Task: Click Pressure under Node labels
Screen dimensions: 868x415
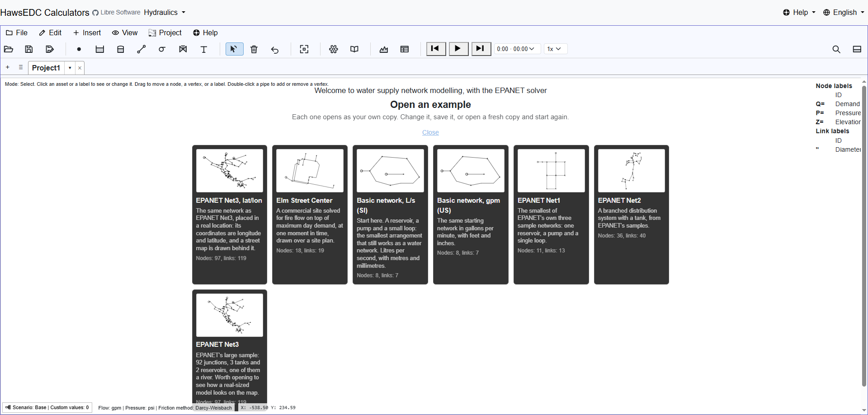Action: pyautogui.click(x=848, y=113)
